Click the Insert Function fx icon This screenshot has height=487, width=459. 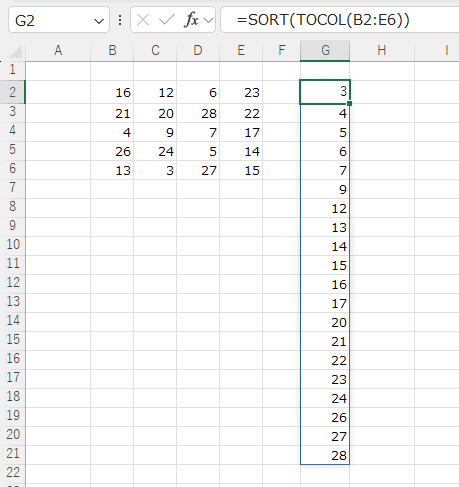click(x=191, y=20)
